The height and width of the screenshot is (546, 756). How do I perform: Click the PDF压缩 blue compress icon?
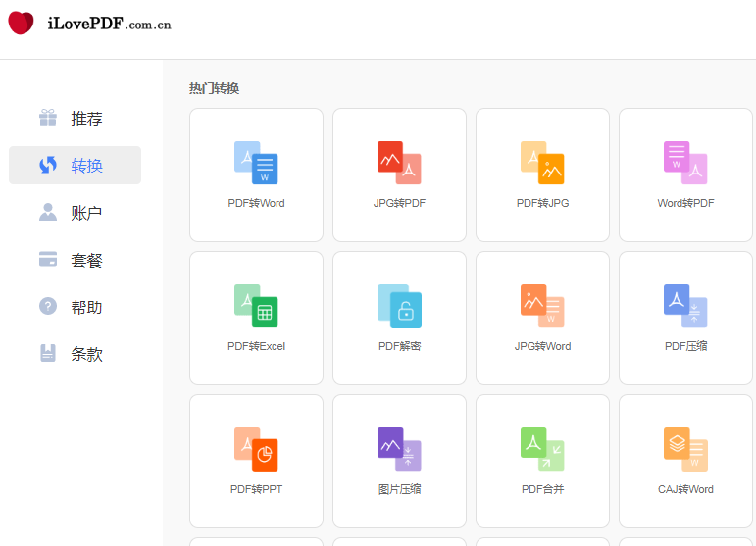click(x=685, y=306)
